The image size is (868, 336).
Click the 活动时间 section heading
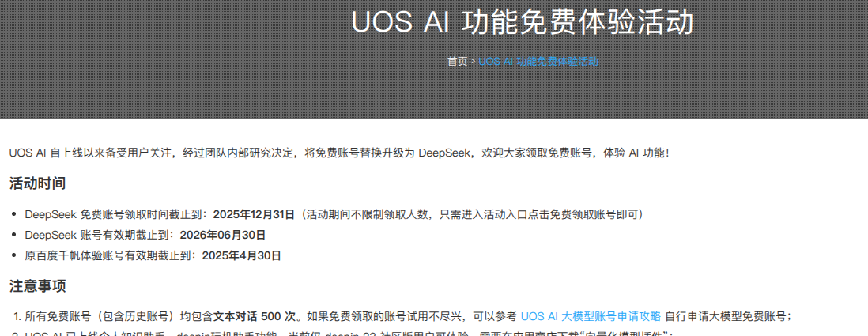(38, 183)
